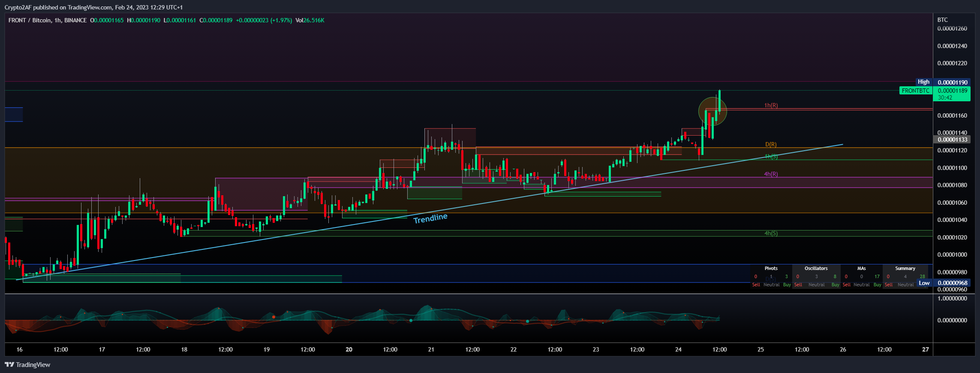Viewport: 980px width, 373px height.
Task: Click the 0.00001240 price axis label
Action: tap(952, 46)
